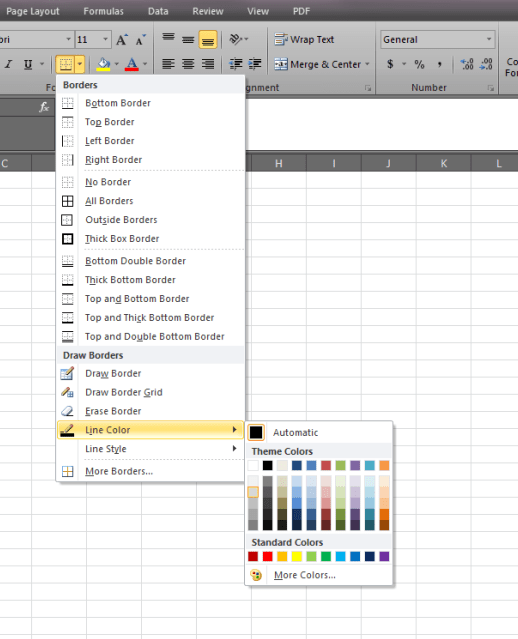
Task: Select Bottom Border from the menu
Action: pyautogui.click(x=151, y=103)
